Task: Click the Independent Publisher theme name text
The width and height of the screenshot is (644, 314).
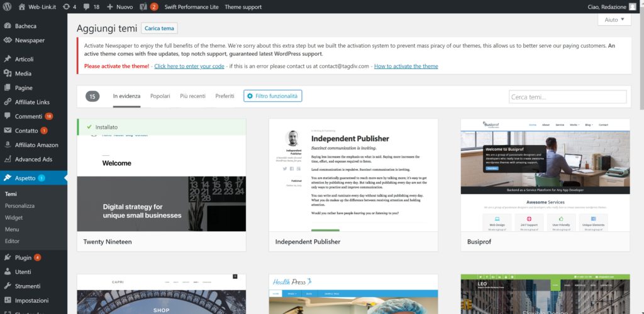Action: click(x=308, y=242)
